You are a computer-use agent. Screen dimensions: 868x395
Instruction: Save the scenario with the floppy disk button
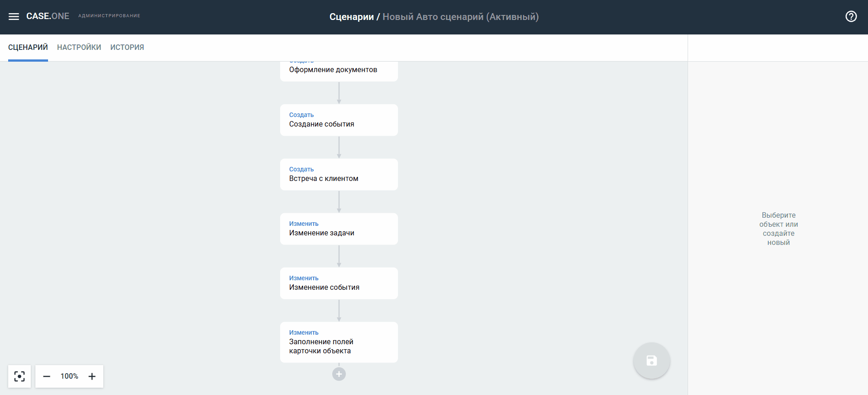tap(652, 361)
